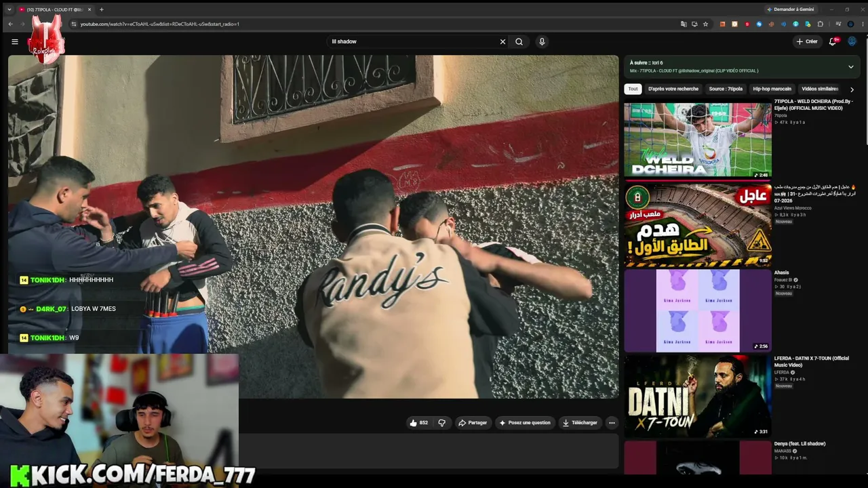
Task: Click the 'Mix - 7TIPOLA - CLOUD FT' subtitle
Action: point(694,70)
